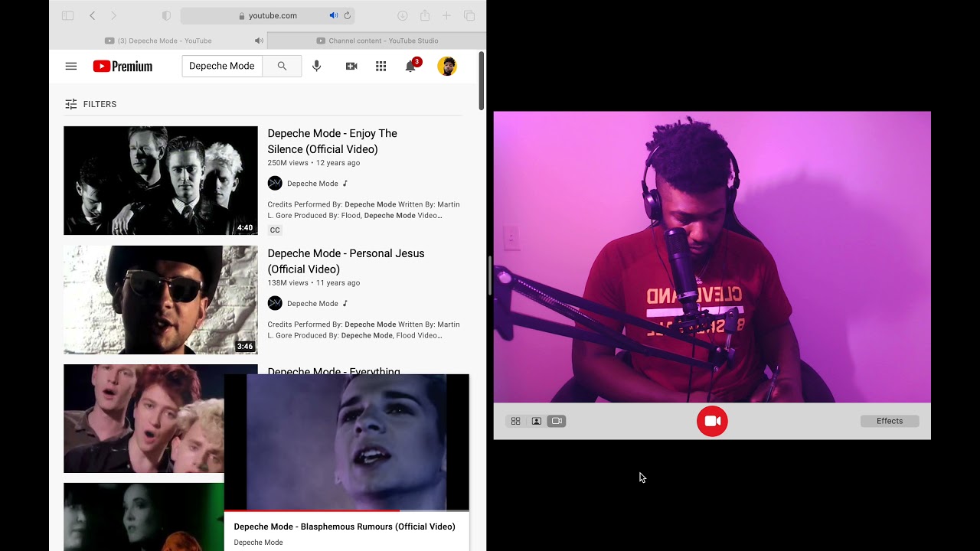
Task: Open the Personal Jesus video thumbnail
Action: coord(161,300)
